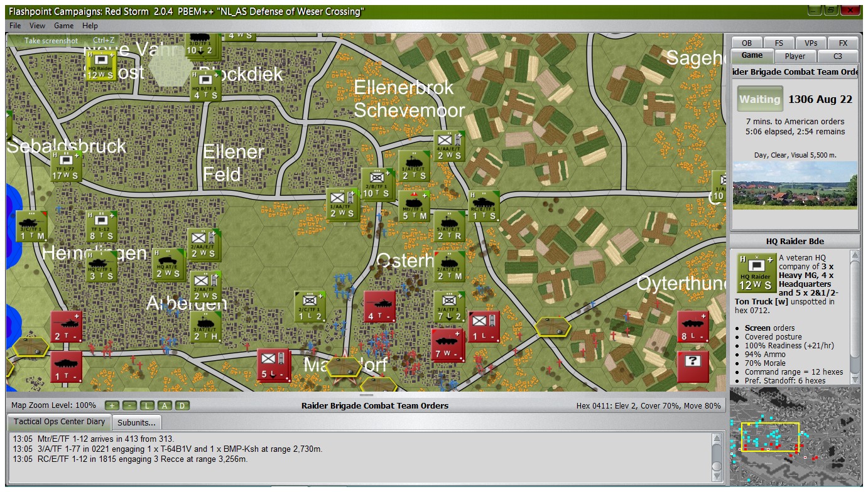Click the yellow objective hex near Oyterthun
Screen dimensions: 868x492
tap(553, 326)
